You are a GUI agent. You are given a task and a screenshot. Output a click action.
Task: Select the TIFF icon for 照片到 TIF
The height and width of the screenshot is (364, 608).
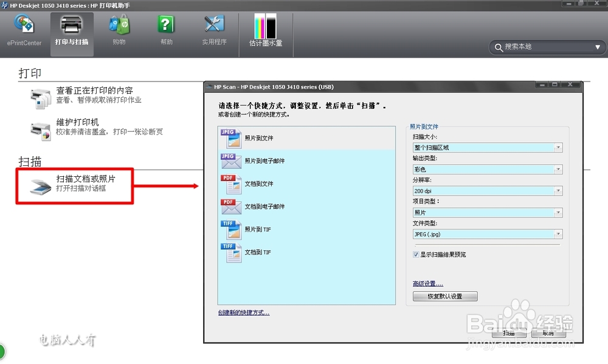pyautogui.click(x=231, y=230)
